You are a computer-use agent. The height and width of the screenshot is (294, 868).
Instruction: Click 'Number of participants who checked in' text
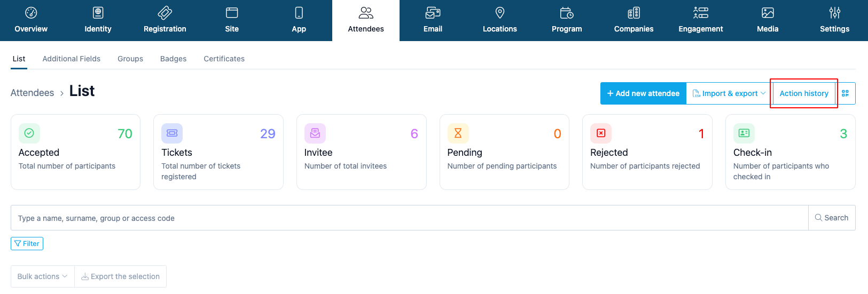[781, 171]
